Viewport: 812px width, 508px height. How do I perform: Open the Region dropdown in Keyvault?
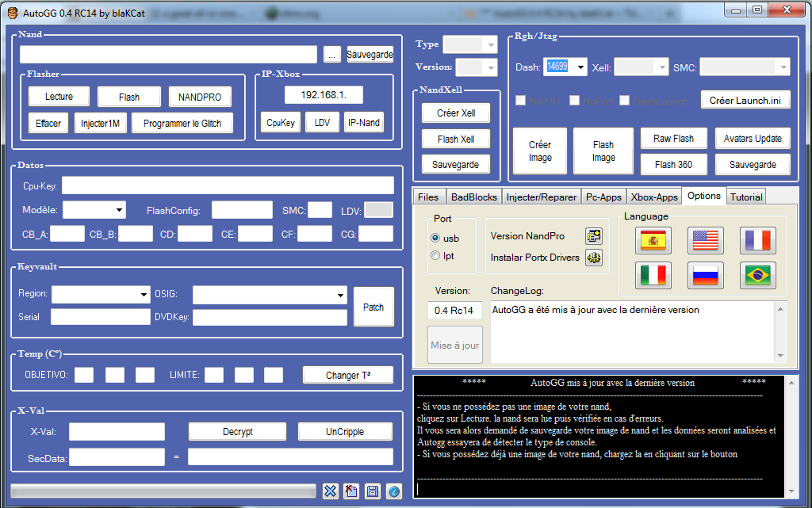click(x=101, y=294)
